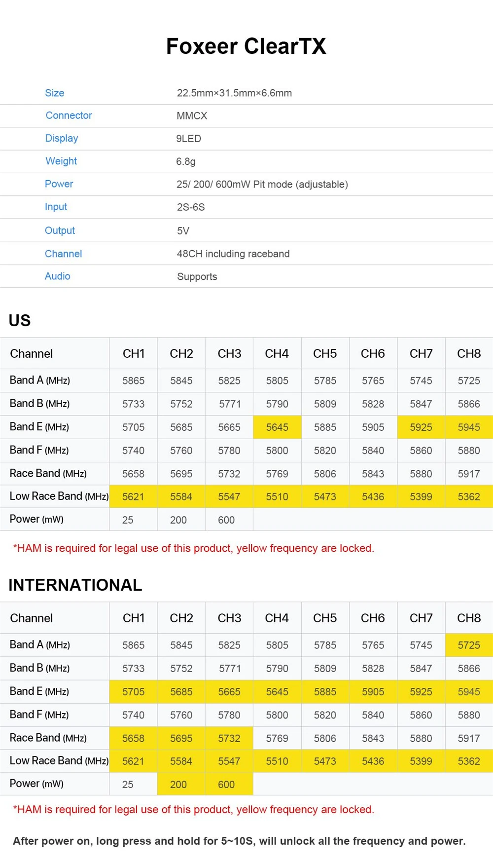The height and width of the screenshot is (868, 493).
Task: Click International Race Band yellow 5658 cell
Action: pos(133,739)
